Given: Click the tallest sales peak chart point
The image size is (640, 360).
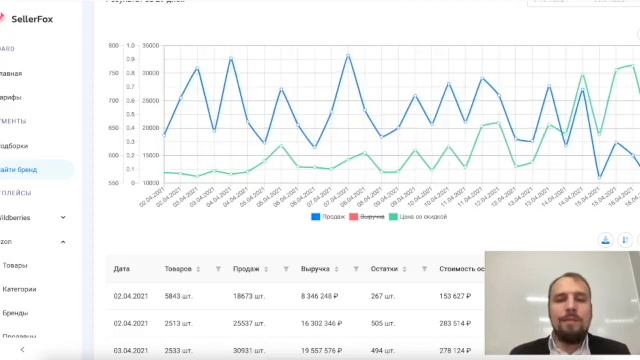Looking at the screenshot, I should click(x=348, y=56).
